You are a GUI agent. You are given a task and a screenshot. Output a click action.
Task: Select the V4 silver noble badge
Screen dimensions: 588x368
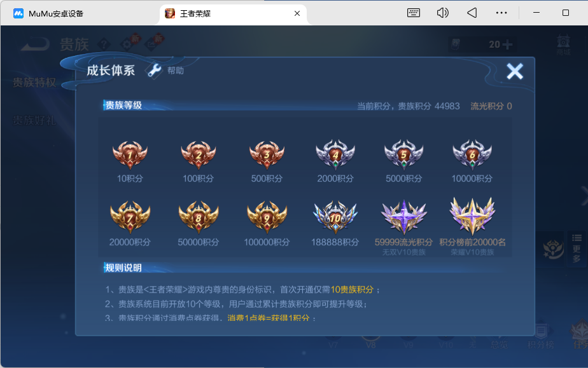[335, 154]
